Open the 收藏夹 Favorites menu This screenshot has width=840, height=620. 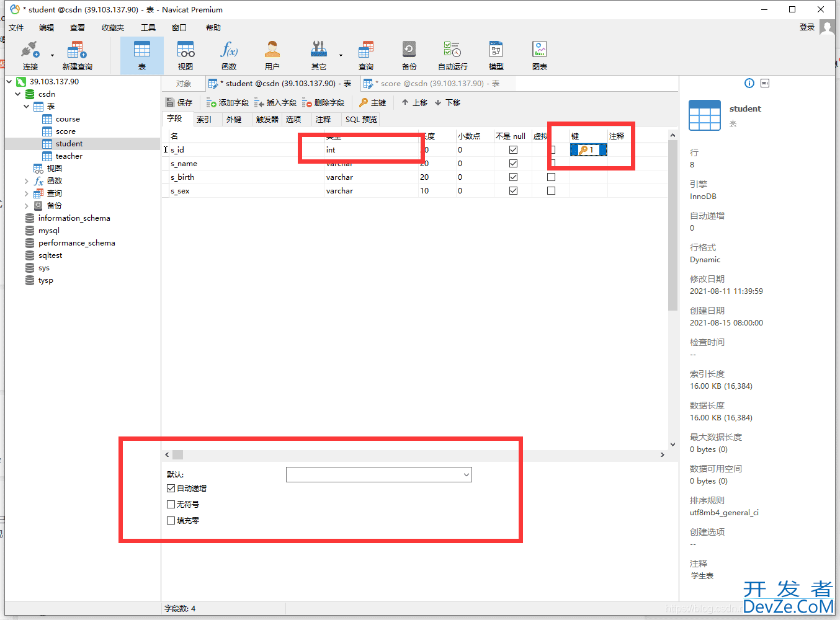pos(113,27)
